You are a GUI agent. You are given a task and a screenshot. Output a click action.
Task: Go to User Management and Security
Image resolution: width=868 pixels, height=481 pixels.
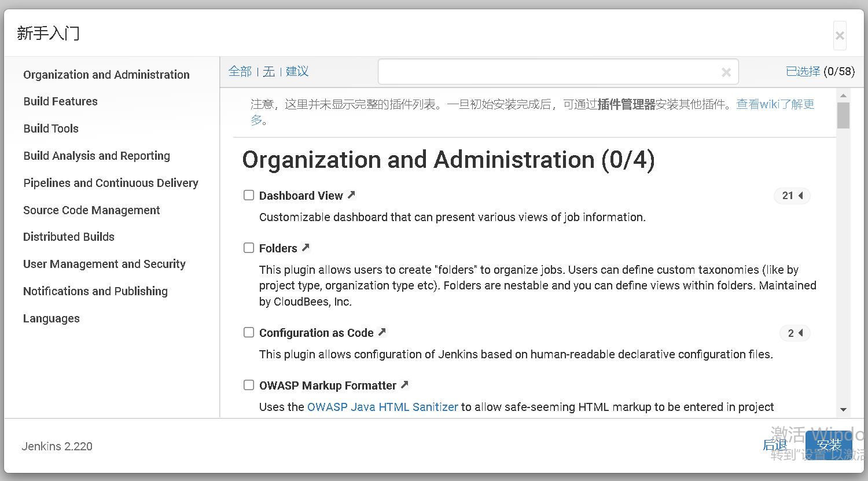click(104, 264)
